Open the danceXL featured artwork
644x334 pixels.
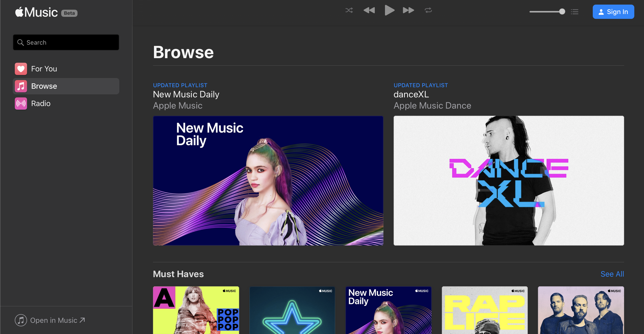point(509,181)
